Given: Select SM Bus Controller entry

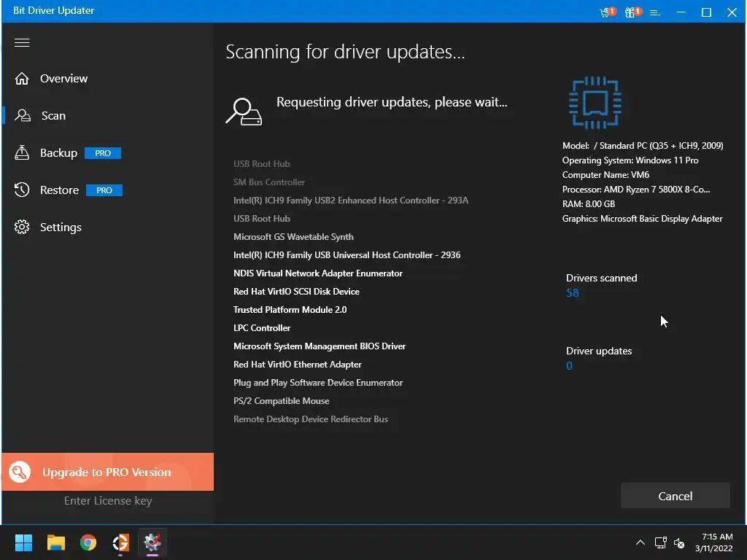Looking at the screenshot, I should [269, 182].
